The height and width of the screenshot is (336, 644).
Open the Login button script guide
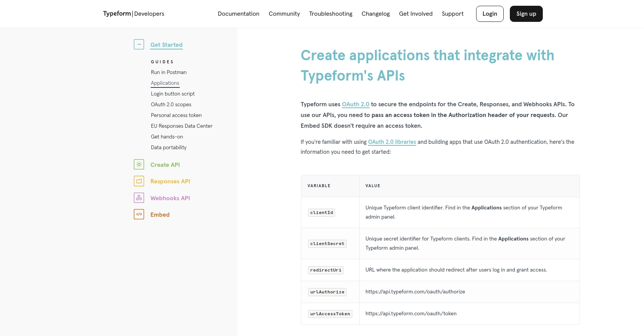point(172,94)
